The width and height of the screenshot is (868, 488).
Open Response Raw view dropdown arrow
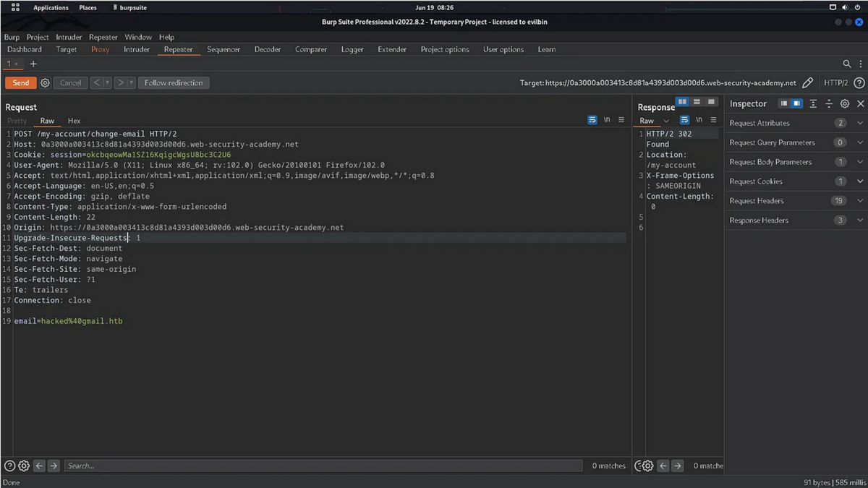666,121
